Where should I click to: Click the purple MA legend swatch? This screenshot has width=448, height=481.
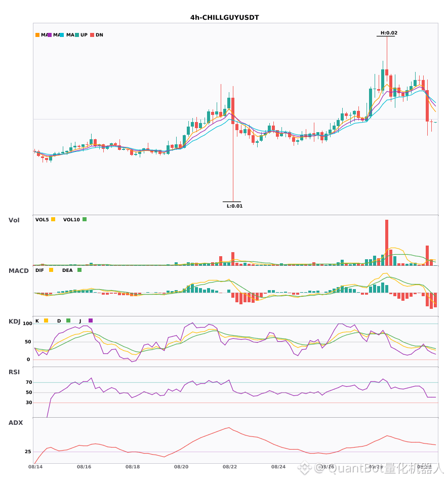[x=50, y=35]
